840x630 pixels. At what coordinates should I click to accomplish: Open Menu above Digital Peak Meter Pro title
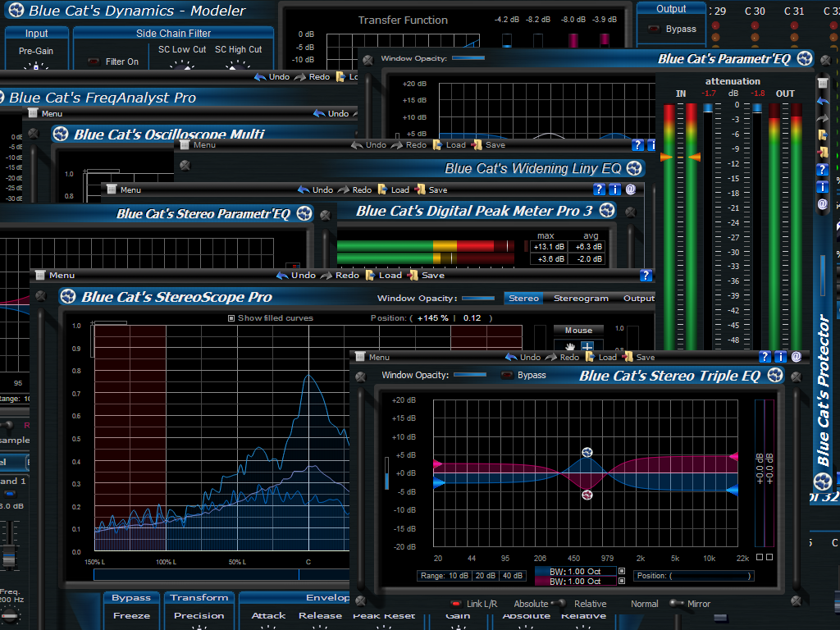click(125, 189)
